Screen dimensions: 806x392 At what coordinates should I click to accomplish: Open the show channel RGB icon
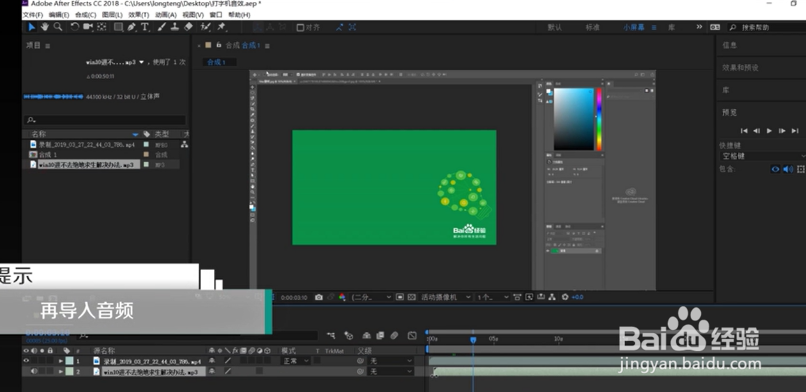342,297
